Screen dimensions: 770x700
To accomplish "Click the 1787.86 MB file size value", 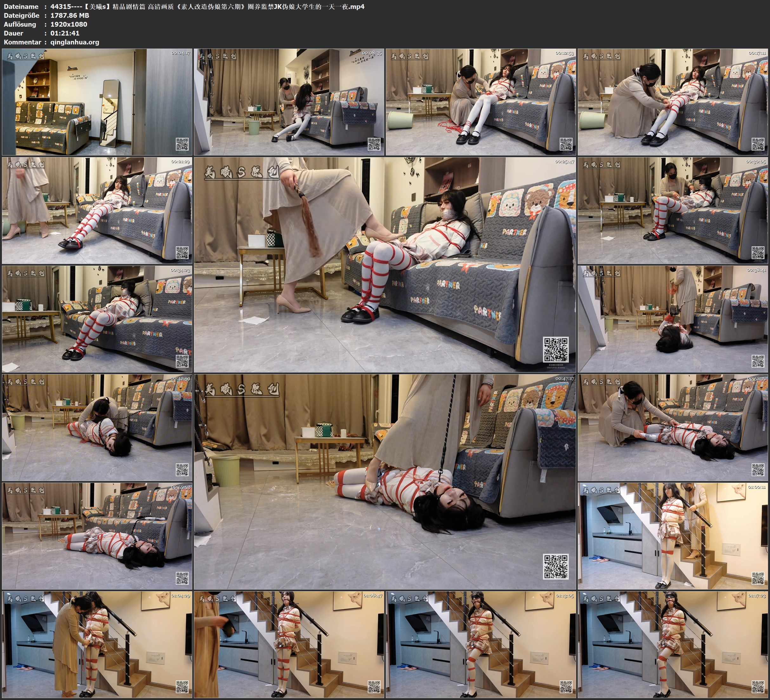I will 69,15.
